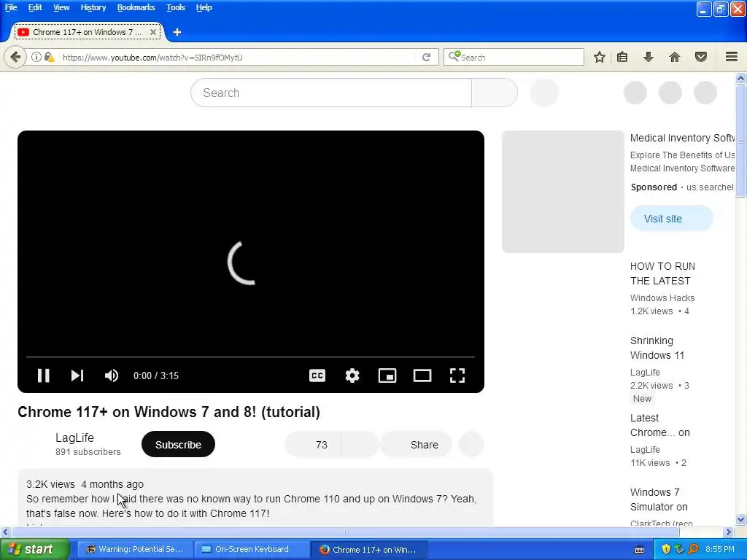Screen dimensions: 747x560
Task: Show site information icon
Action: (x=36, y=57)
